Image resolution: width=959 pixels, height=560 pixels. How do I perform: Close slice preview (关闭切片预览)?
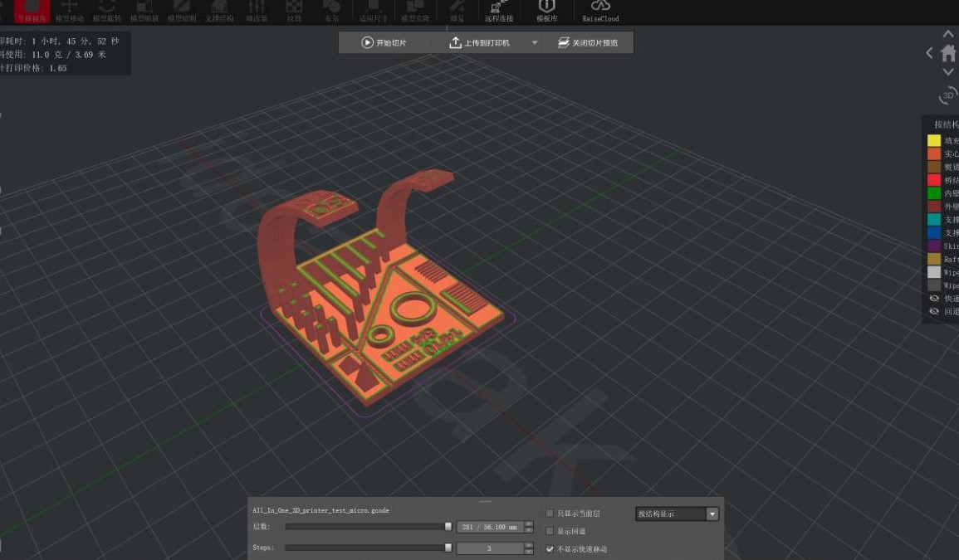(588, 43)
